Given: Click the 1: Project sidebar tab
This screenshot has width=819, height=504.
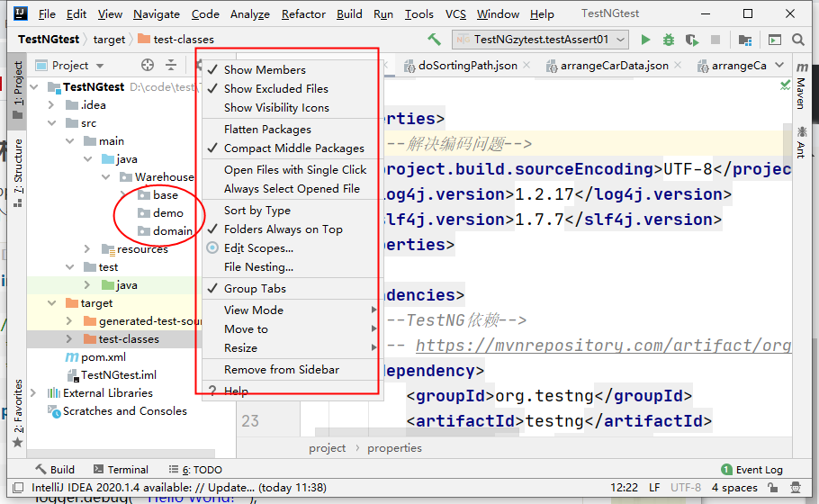Looking at the screenshot, I should [x=18, y=90].
